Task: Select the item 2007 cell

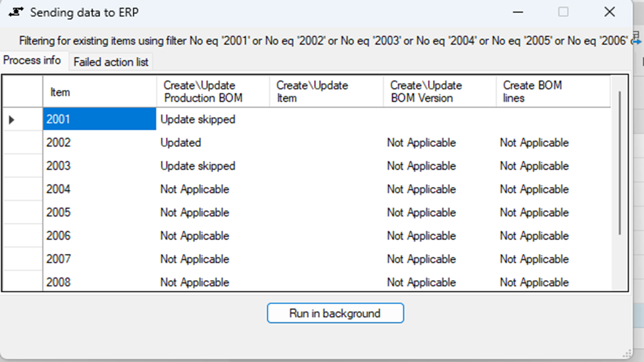Action: pos(100,259)
